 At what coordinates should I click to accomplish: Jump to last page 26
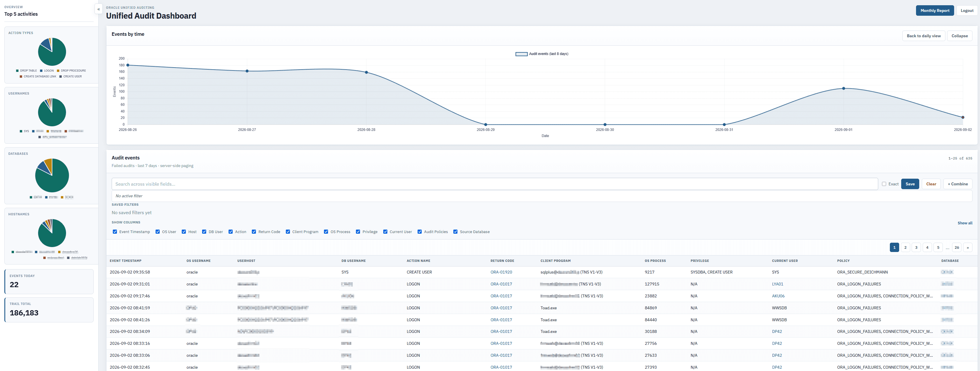tap(956, 247)
